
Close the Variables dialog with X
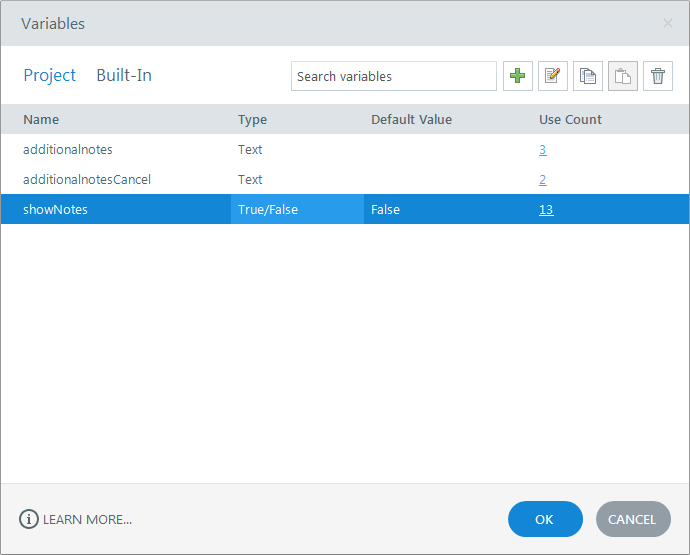point(668,23)
